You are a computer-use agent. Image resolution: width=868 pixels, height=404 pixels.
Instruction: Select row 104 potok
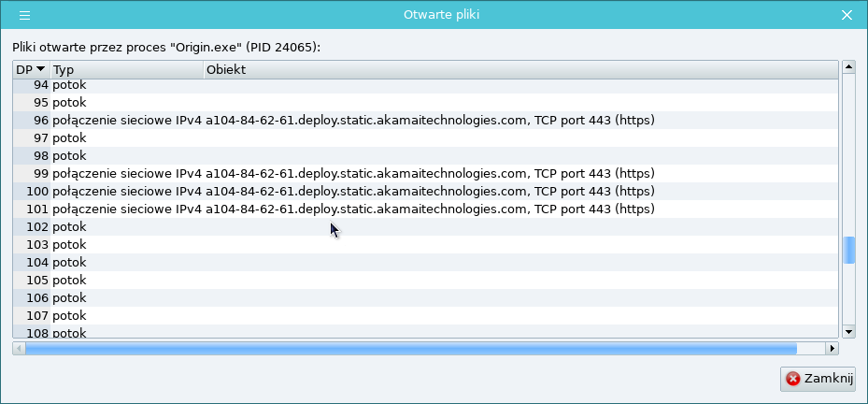pos(426,262)
